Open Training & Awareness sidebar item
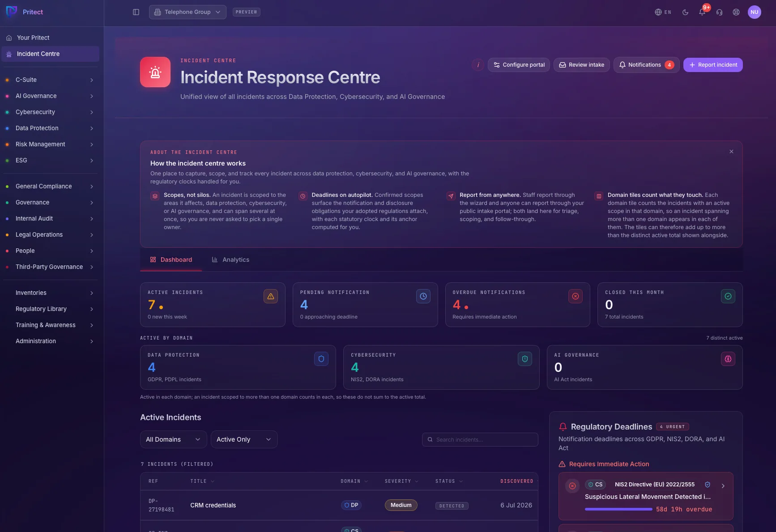The height and width of the screenshot is (532, 776). 50,325
